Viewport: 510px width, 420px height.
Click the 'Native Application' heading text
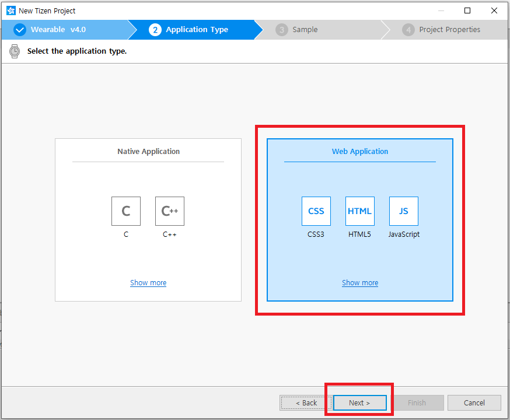click(148, 152)
